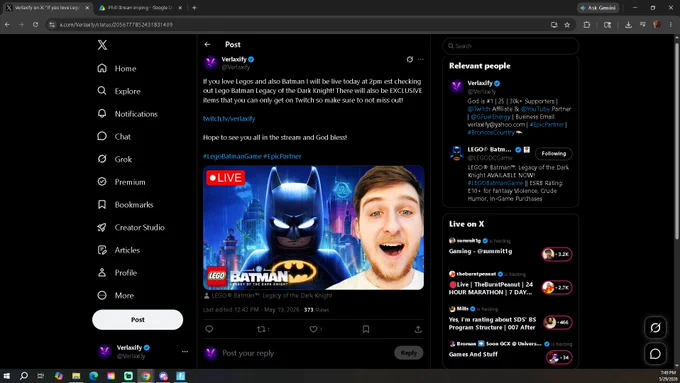
Task: Click the reply comment icon under the post
Action: [x=209, y=329]
